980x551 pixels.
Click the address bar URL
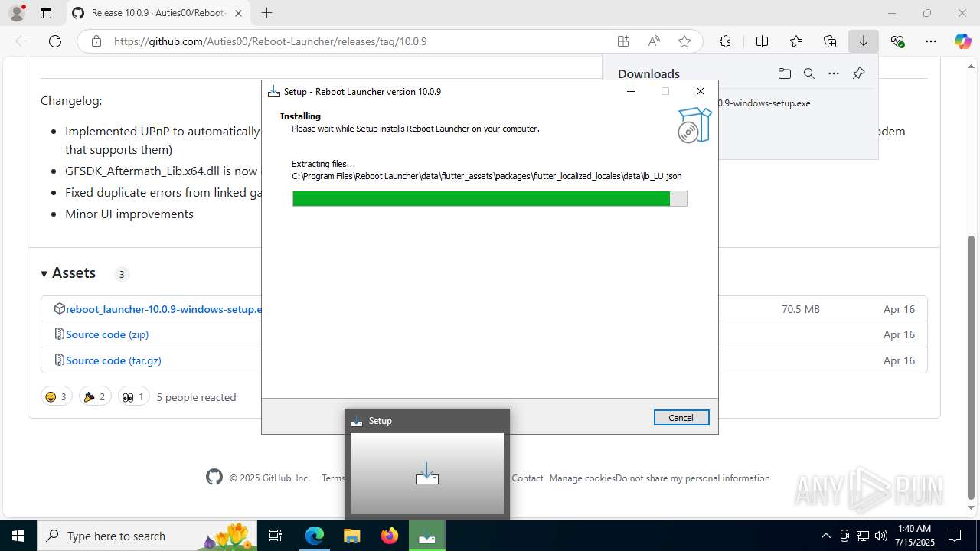pos(270,41)
